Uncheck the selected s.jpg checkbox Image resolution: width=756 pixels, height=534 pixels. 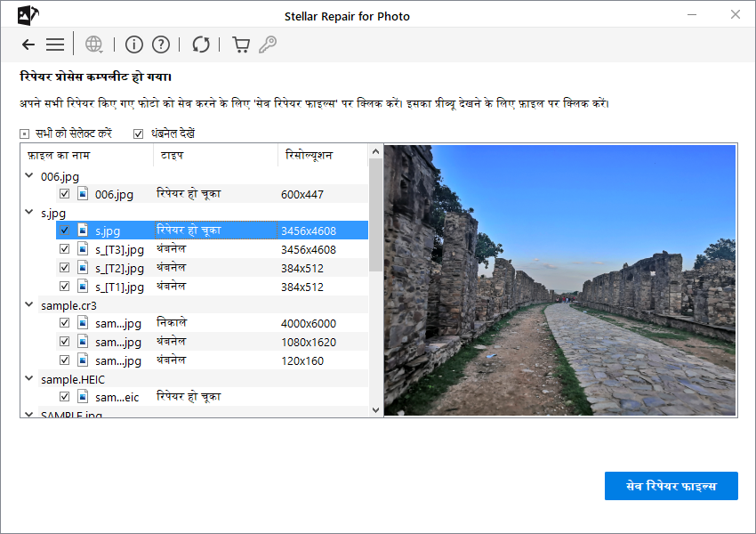point(64,231)
